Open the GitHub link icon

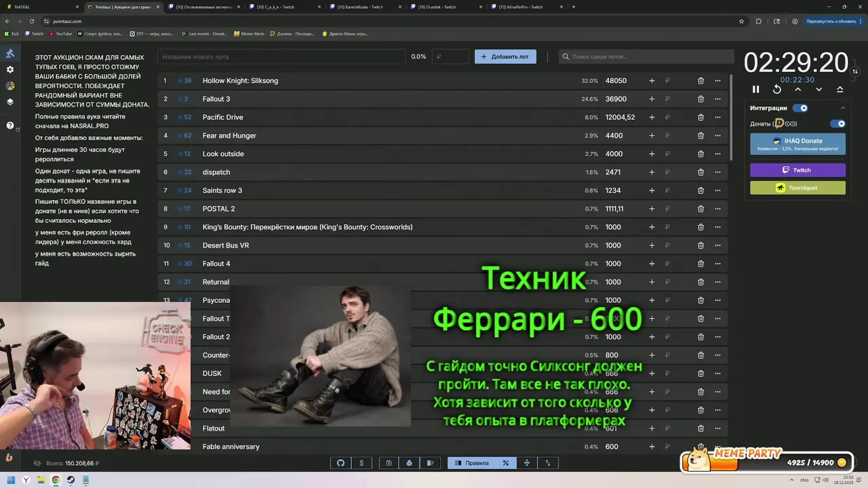(x=340, y=463)
